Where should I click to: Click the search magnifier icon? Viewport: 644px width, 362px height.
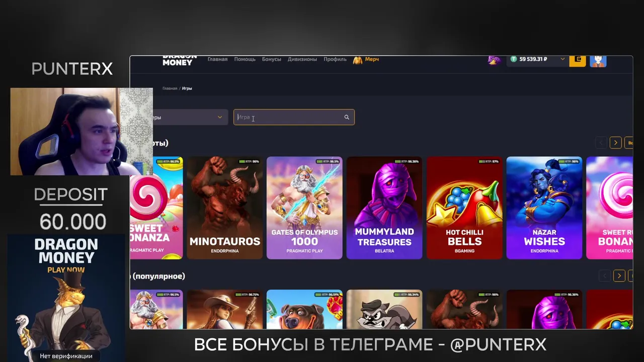[x=347, y=117]
